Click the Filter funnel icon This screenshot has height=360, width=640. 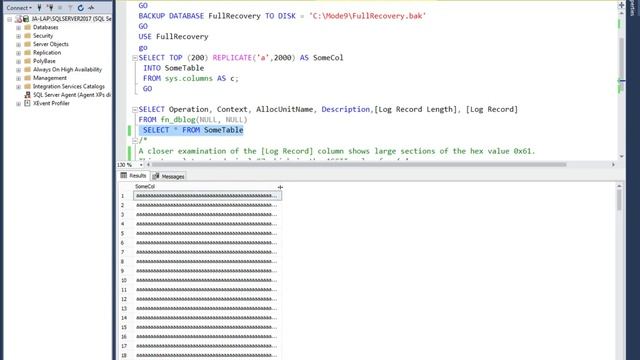click(70, 7)
